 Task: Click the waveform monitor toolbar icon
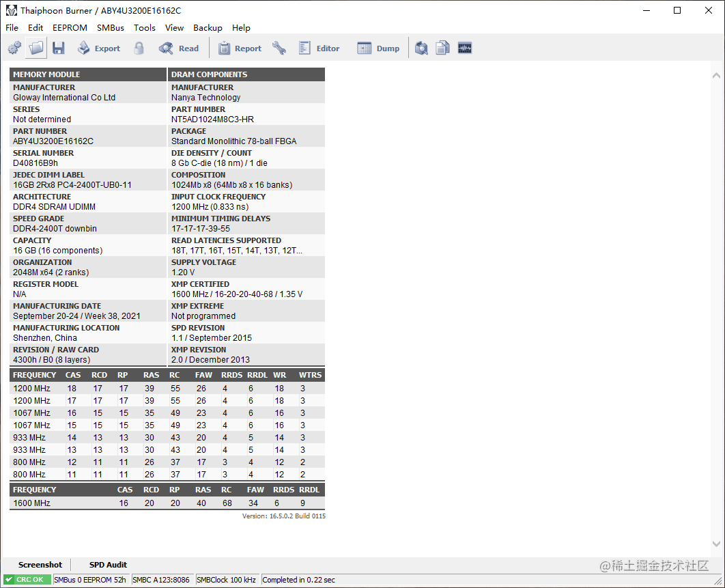465,48
